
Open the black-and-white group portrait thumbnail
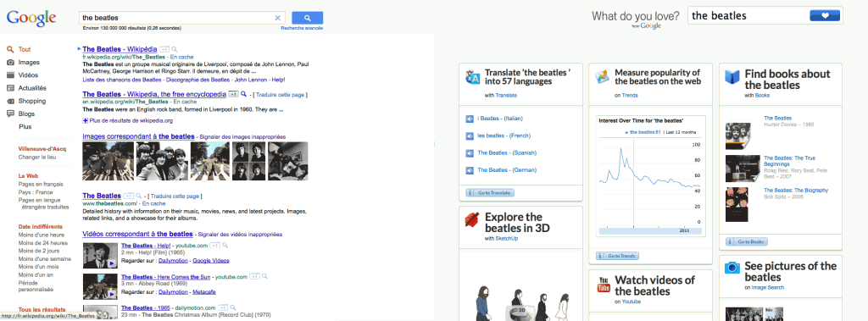pyautogui.click(x=162, y=161)
